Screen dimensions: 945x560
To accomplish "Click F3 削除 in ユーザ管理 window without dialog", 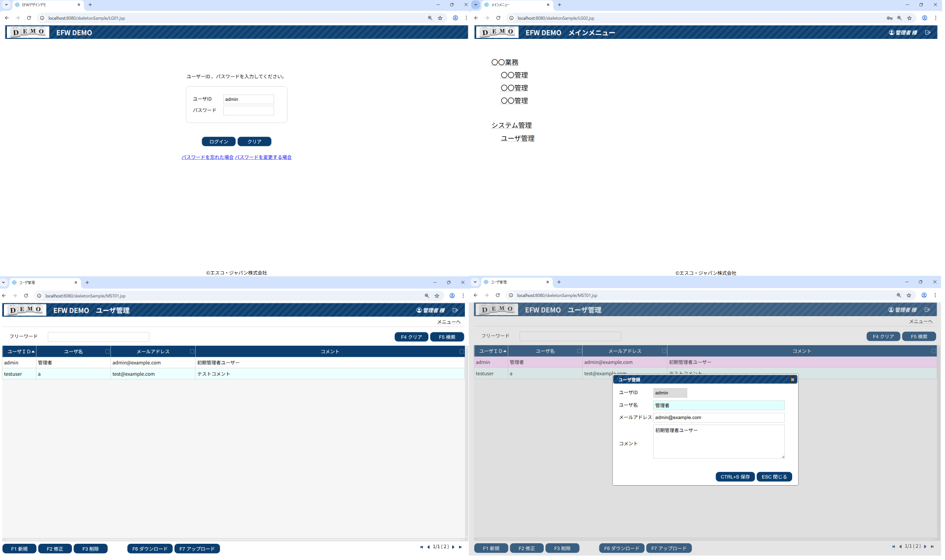I will pyautogui.click(x=91, y=549).
